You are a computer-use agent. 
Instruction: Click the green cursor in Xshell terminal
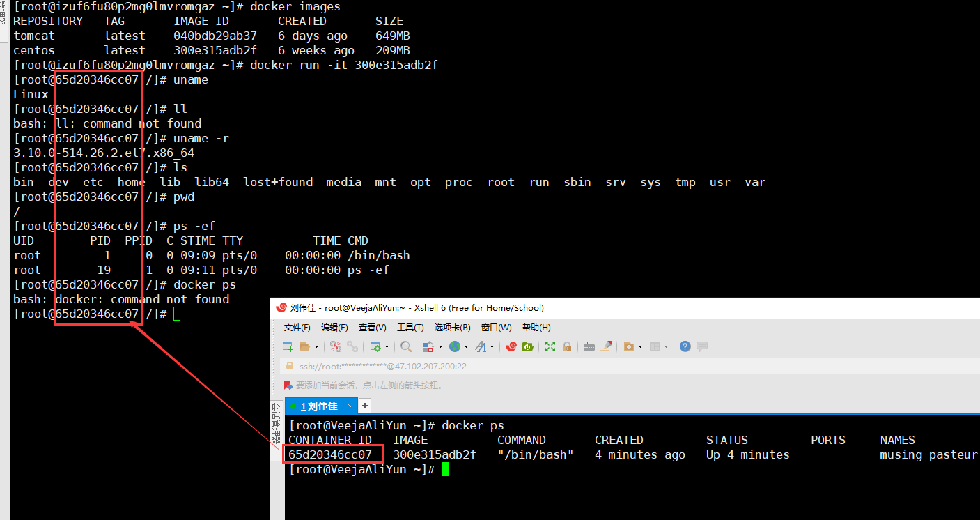coord(445,470)
